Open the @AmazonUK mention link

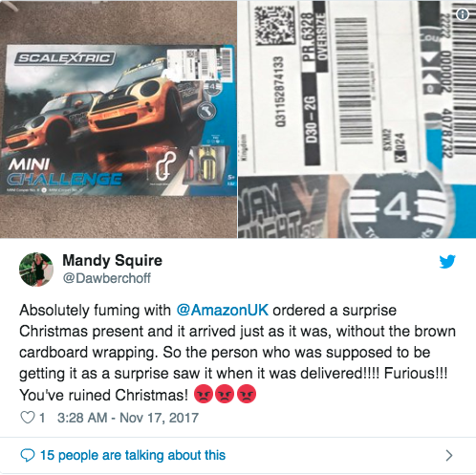223,310
